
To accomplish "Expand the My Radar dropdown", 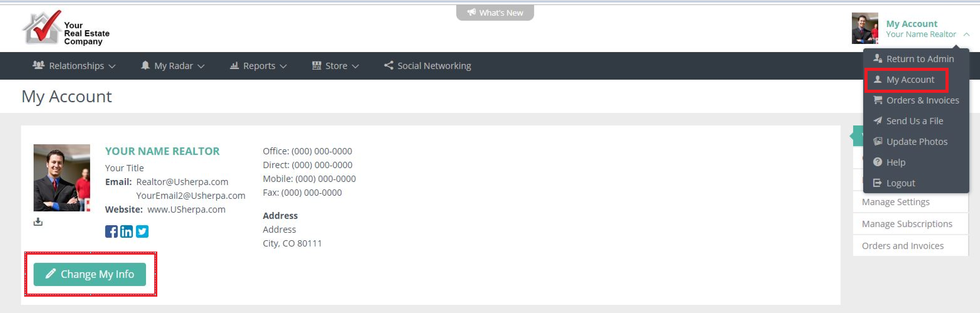I will click(x=173, y=66).
